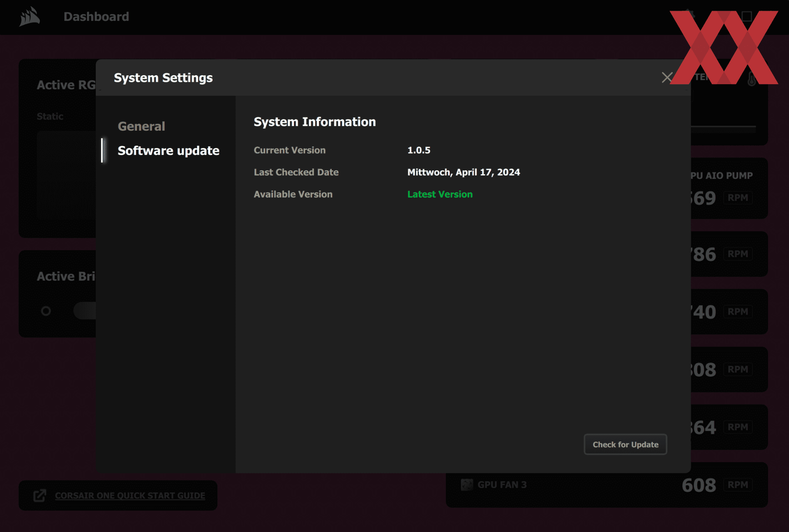Click the Dashboard title in top bar
Screen dimensions: 789x532
point(96,17)
